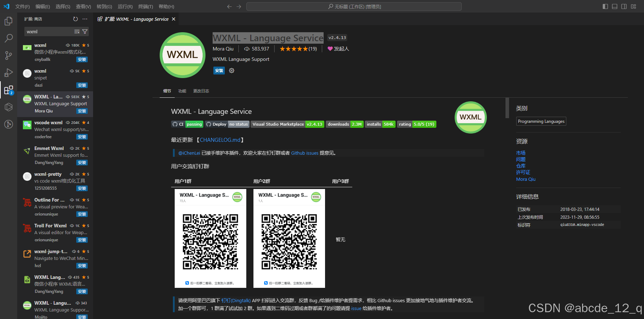Open the CHANGELOG.md link

220,140
